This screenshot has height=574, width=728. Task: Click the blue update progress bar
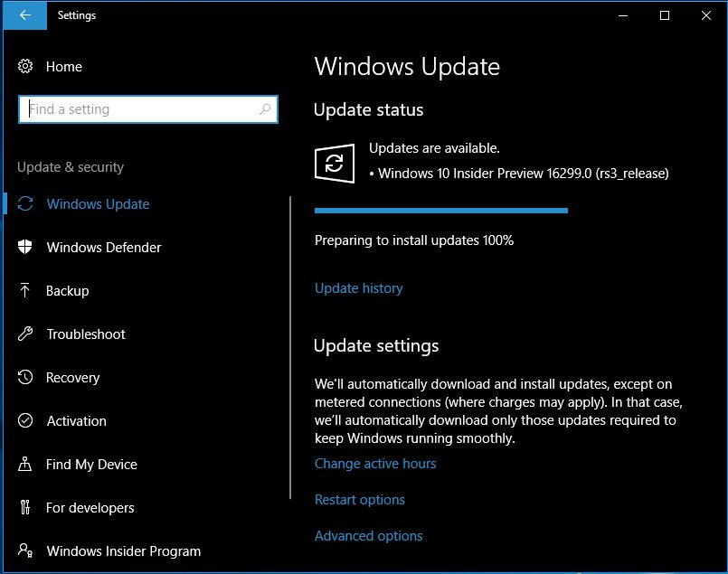click(441, 211)
